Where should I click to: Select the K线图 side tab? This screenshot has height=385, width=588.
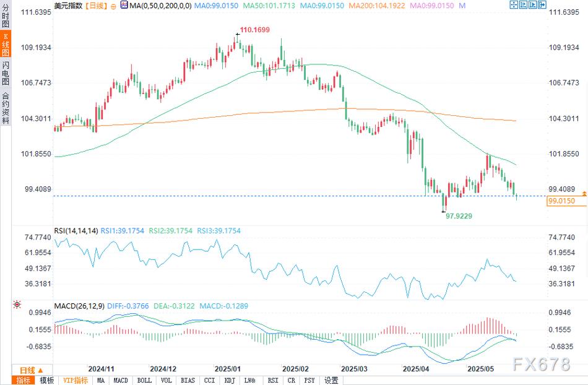pyautogui.click(x=6, y=47)
